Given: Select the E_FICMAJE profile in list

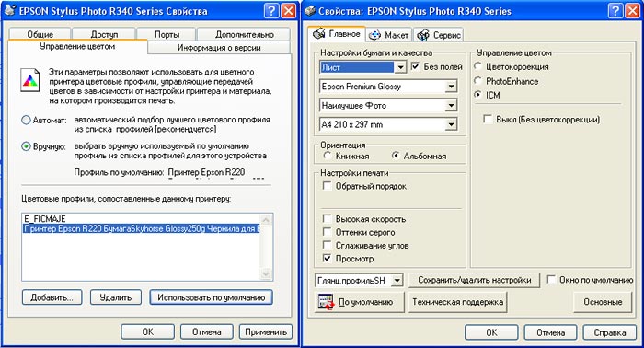Looking at the screenshot, I should [x=142, y=218].
